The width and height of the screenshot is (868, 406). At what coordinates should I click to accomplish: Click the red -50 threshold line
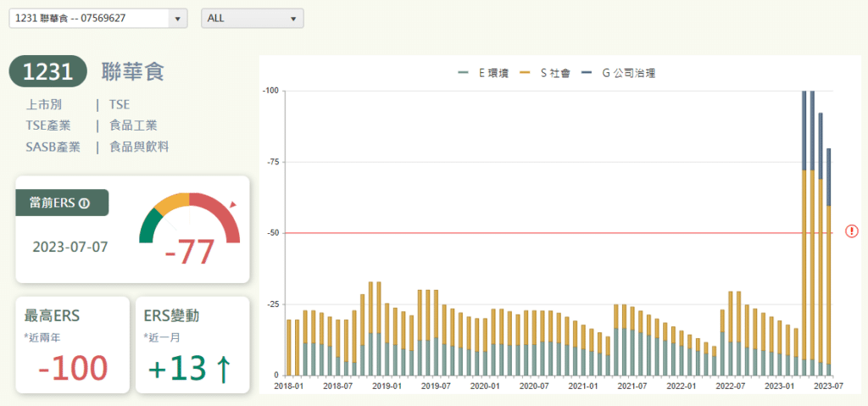coord(559,232)
